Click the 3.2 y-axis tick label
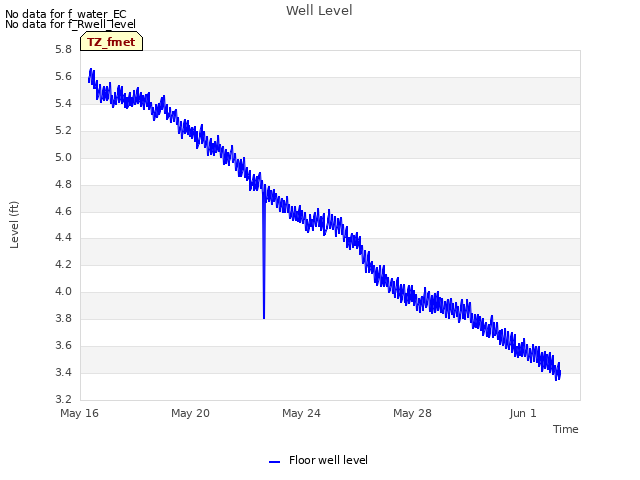Screen dimensions: 640x480 (63, 399)
